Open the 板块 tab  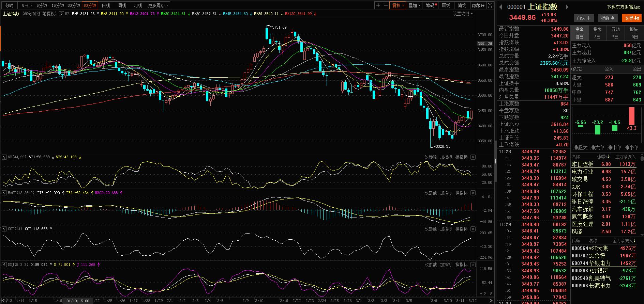(633, 29)
